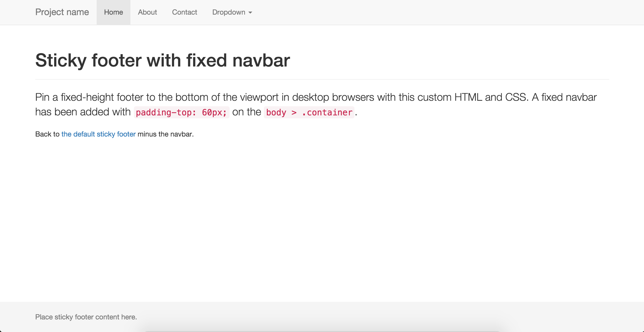Expand the Dropdown menu in the navbar
This screenshot has height=332, width=644.
[232, 12]
